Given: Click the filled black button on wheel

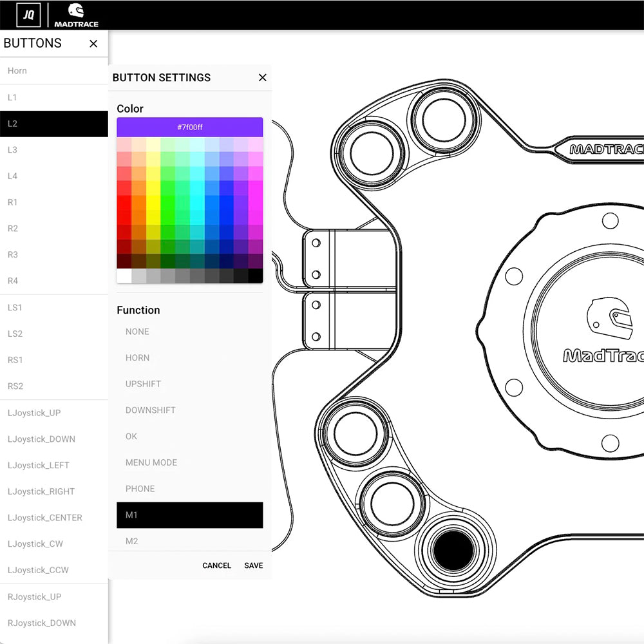Looking at the screenshot, I should 453,550.
